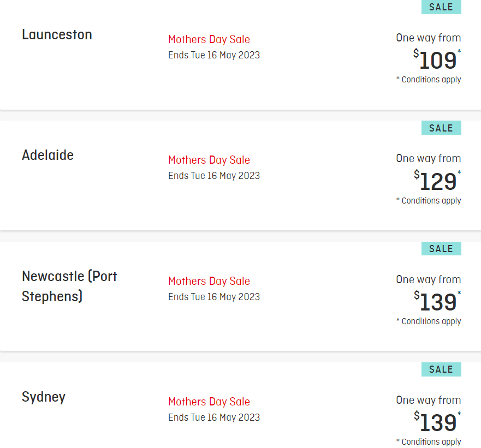Choose the Sydney destination heading
Image resolution: width=481 pixels, height=448 pixels.
(x=44, y=397)
